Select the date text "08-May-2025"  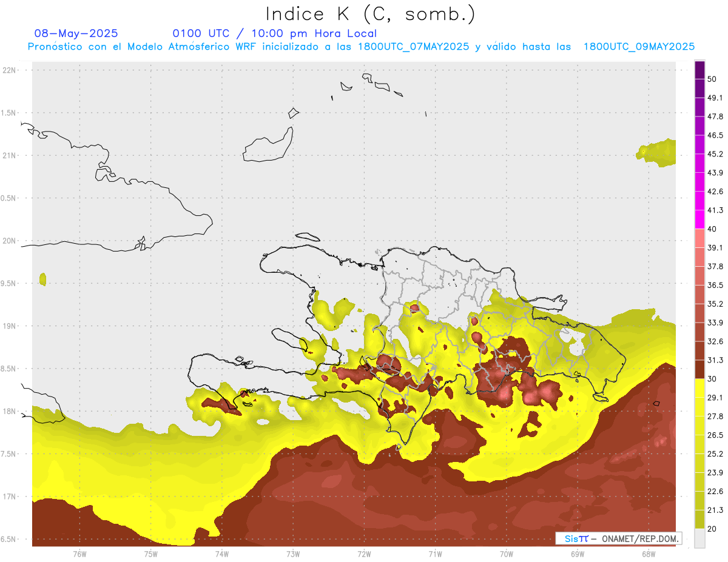click(76, 33)
